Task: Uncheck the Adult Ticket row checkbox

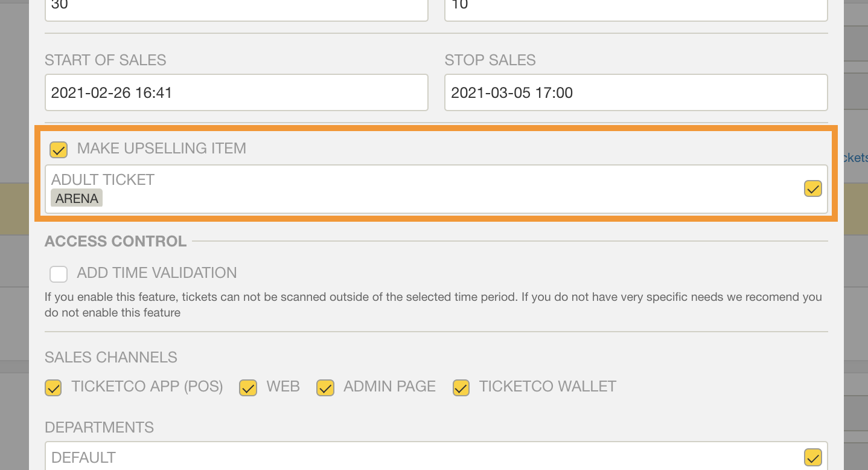Action: [813, 189]
